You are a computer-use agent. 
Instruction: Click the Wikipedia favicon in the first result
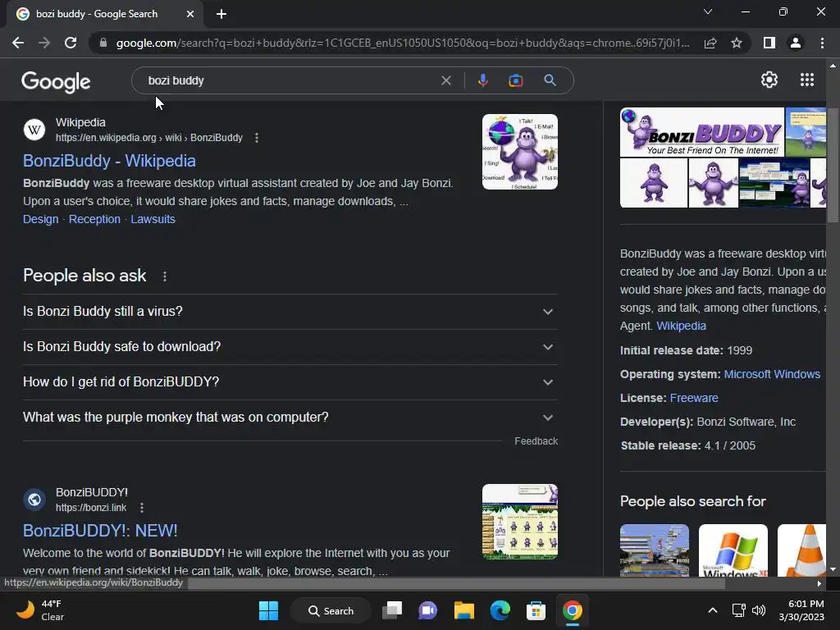34,130
